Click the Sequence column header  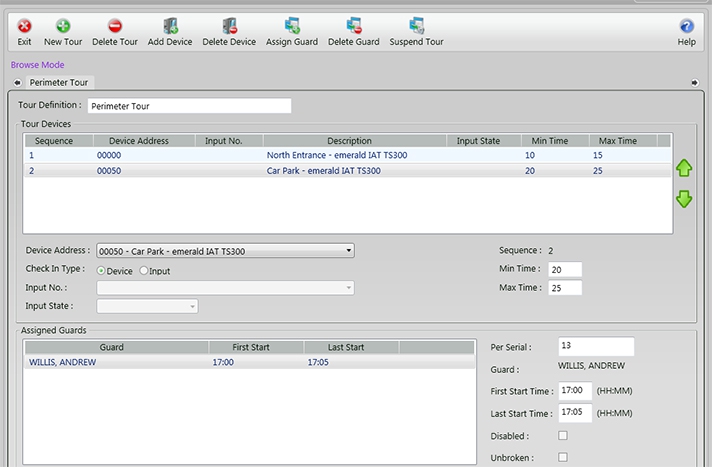point(59,141)
